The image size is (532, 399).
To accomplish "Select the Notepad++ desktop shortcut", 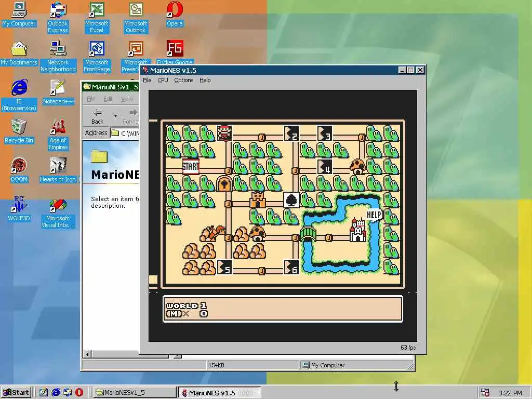I will coord(58,92).
